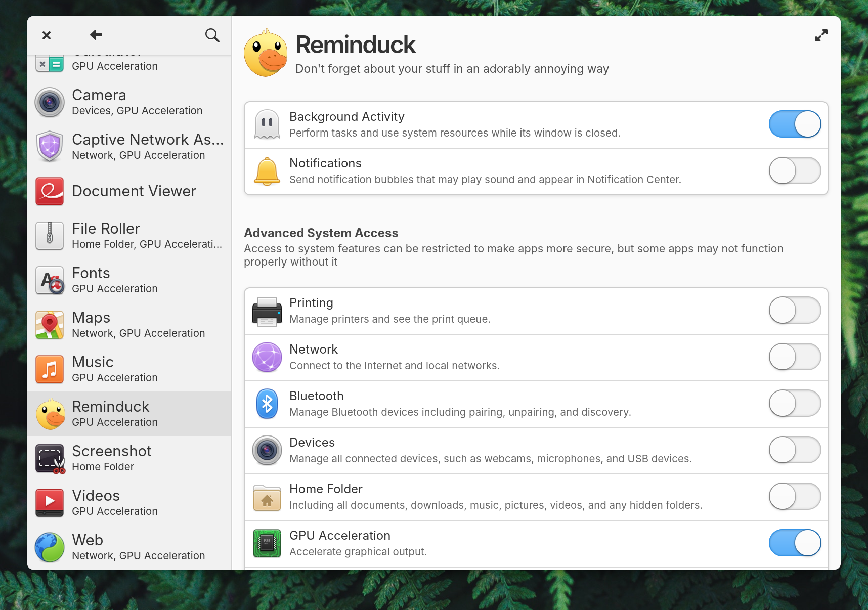Go back using the arrow icon
The height and width of the screenshot is (610, 868).
click(x=96, y=35)
